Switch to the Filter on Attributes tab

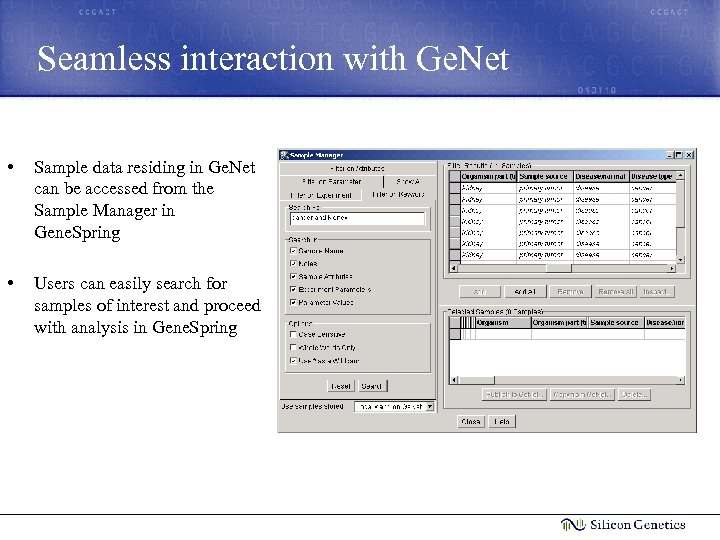pyautogui.click(x=357, y=169)
